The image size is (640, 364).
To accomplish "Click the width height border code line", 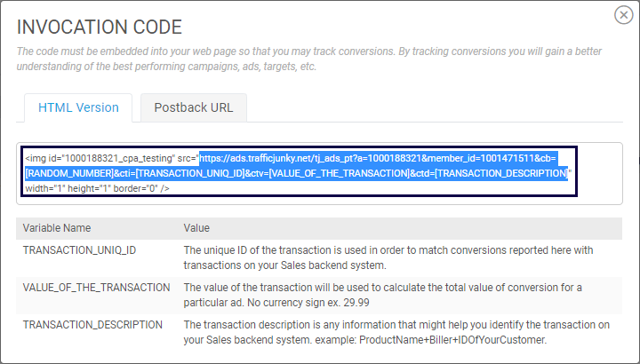I will click(x=97, y=188).
